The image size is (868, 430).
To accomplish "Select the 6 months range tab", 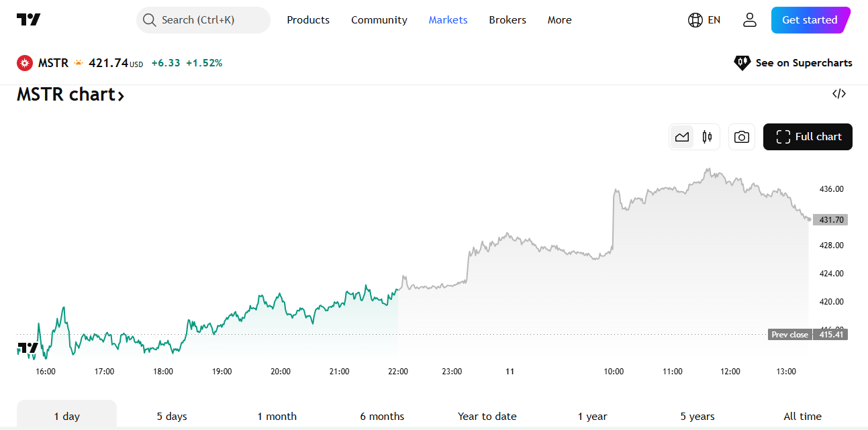I will [382, 416].
